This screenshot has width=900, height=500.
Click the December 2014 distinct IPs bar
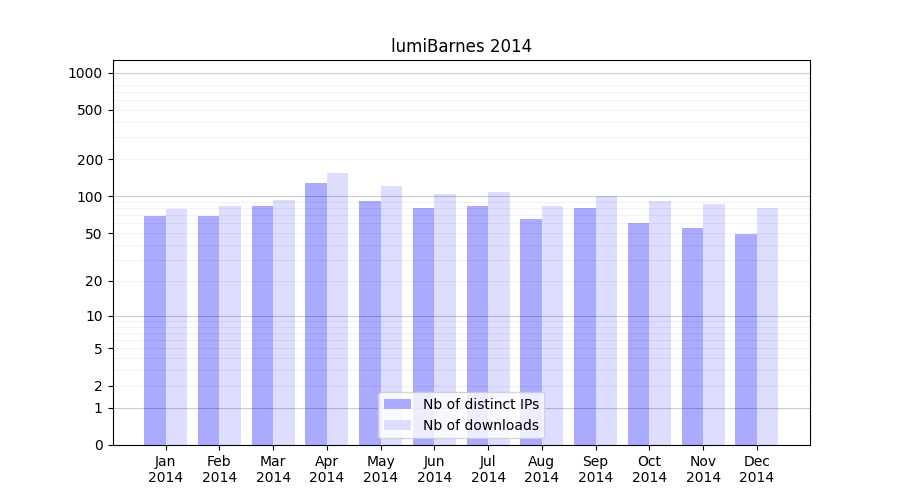[x=746, y=340]
